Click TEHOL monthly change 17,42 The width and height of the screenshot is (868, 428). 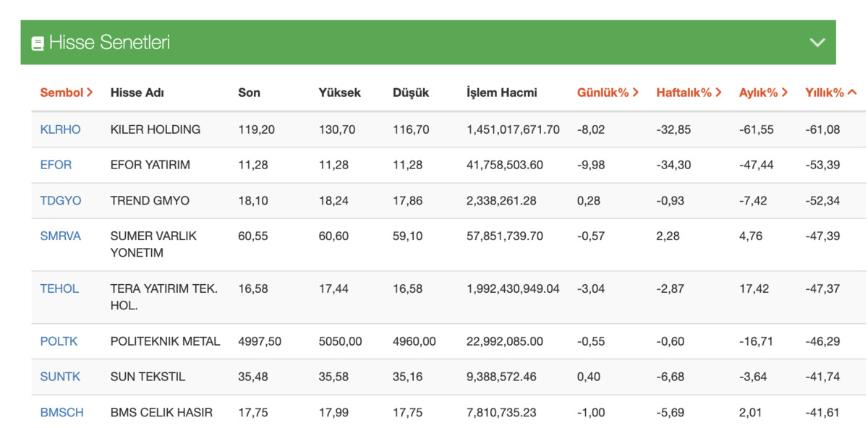(x=754, y=288)
